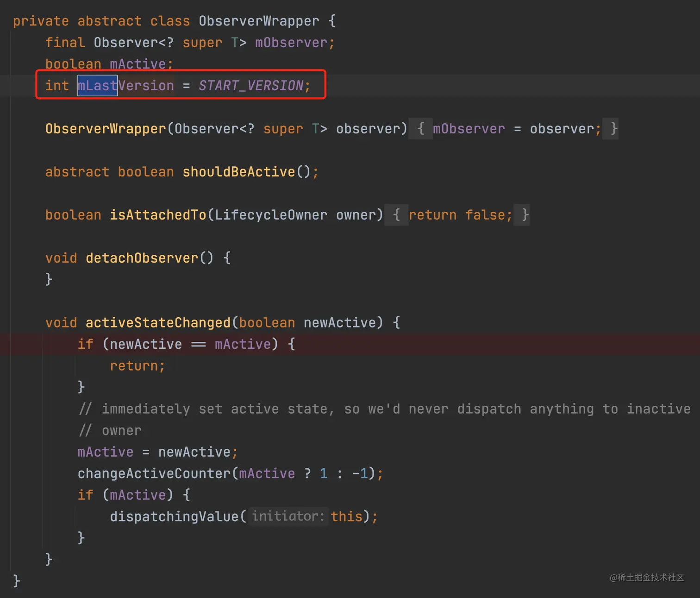Click the isAttachedTo method name
700x598 pixels.
158,215
